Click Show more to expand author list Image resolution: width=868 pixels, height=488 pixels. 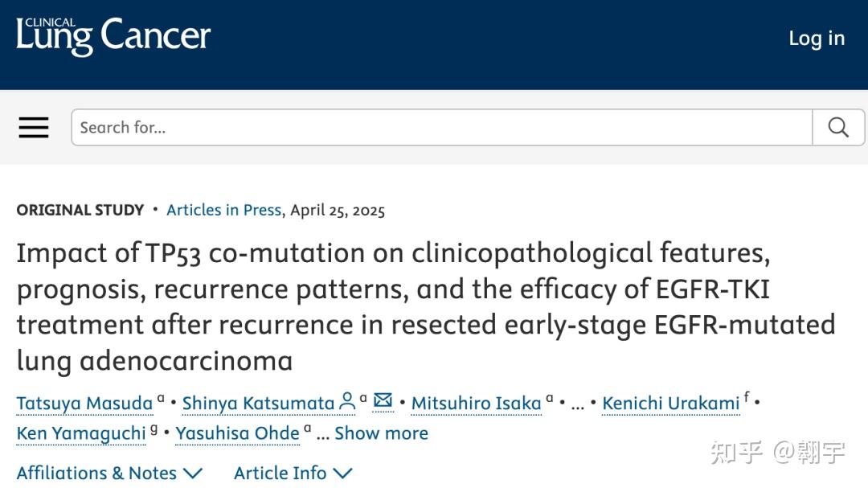381,433
